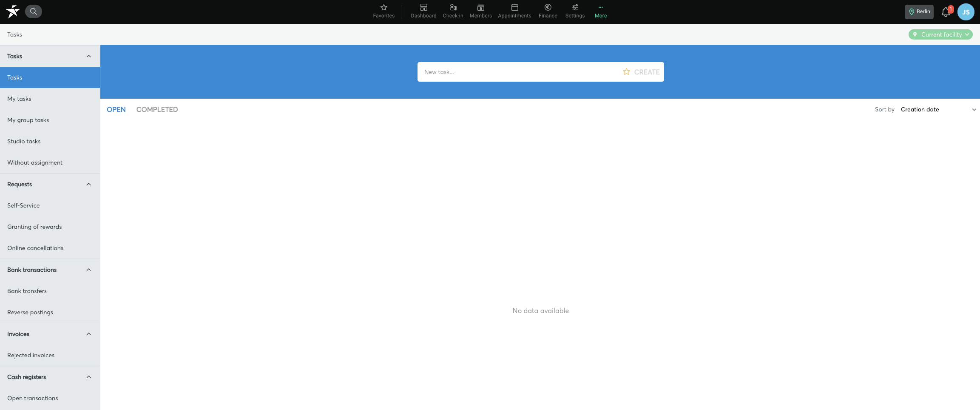Open the Current facility dropdown
This screenshot has height=410, width=980.
tap(940, 34)
